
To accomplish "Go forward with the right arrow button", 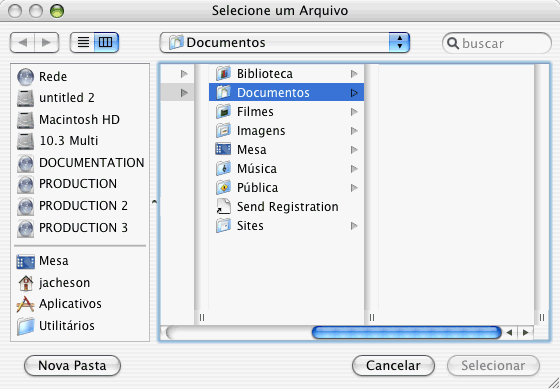I will 46,43.
